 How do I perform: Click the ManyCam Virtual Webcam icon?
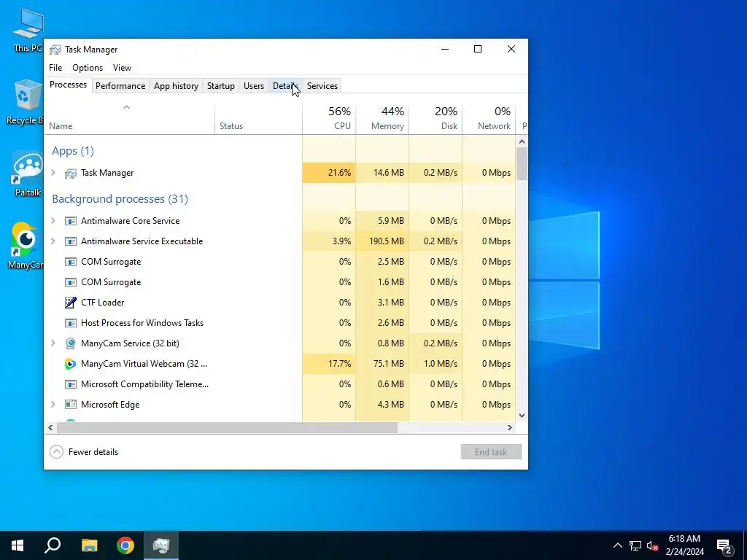pos(71,364)
